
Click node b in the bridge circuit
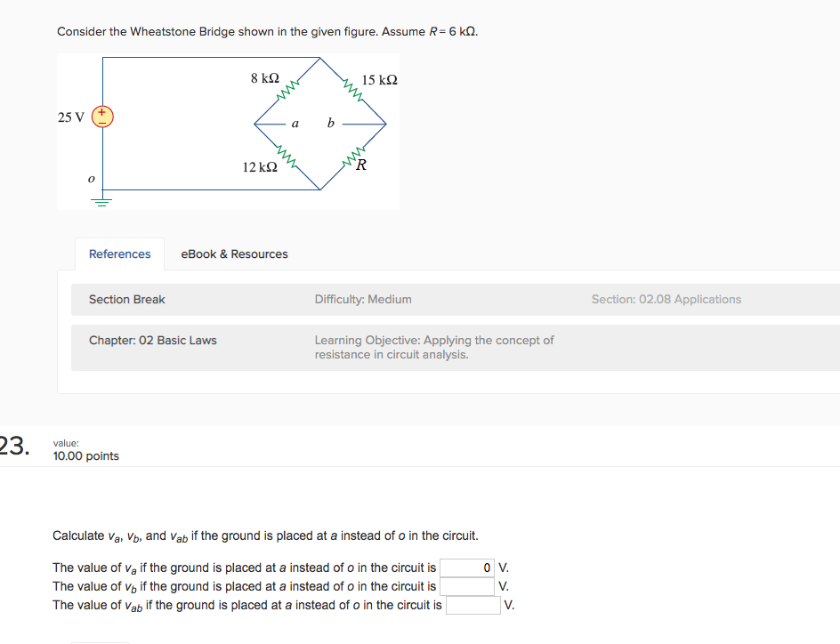[330, 123]
